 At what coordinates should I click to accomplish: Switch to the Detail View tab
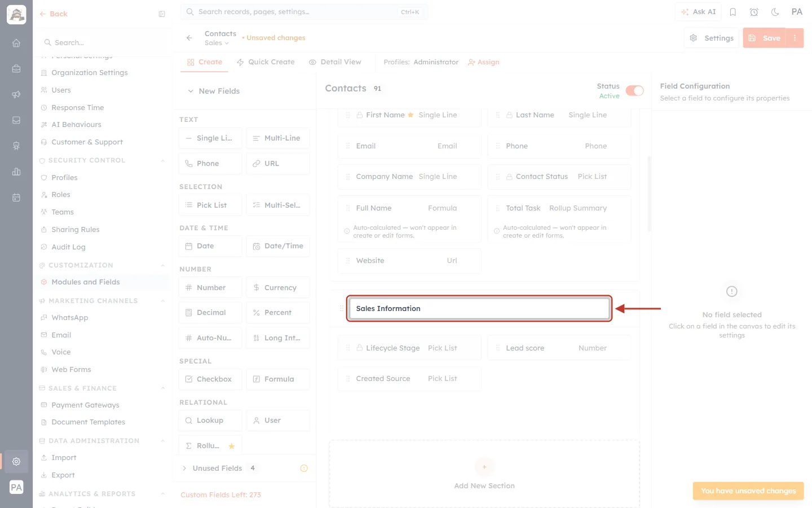(335, 62)
